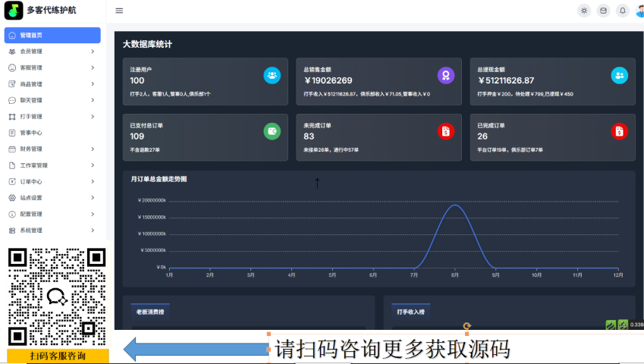644x364 pixels.
Task: Click the red icon on 未完成订单 card
Action: click(446, 131)
